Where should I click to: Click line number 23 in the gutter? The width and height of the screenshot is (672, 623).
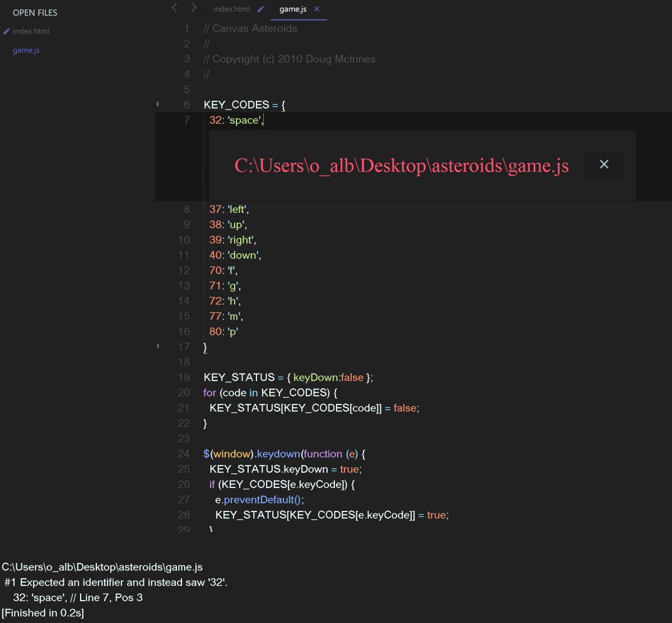click(184, 438)
